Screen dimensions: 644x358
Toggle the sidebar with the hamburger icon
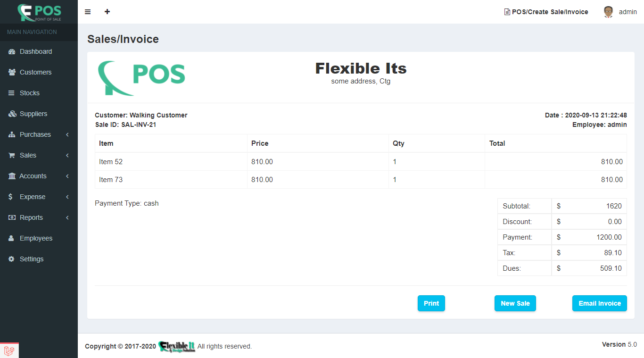click(x=88, y=12)
